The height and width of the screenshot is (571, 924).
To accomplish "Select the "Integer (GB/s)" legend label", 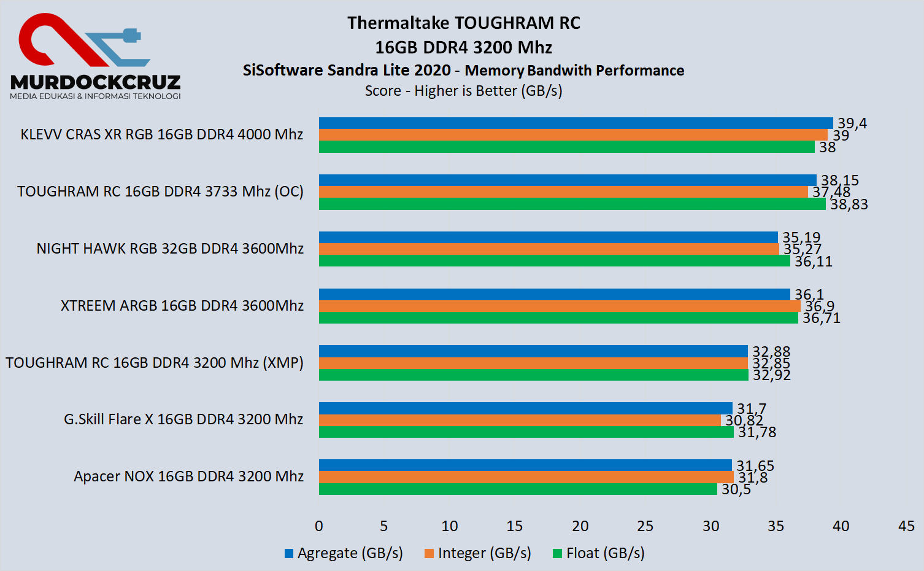I will coord(485,553).
